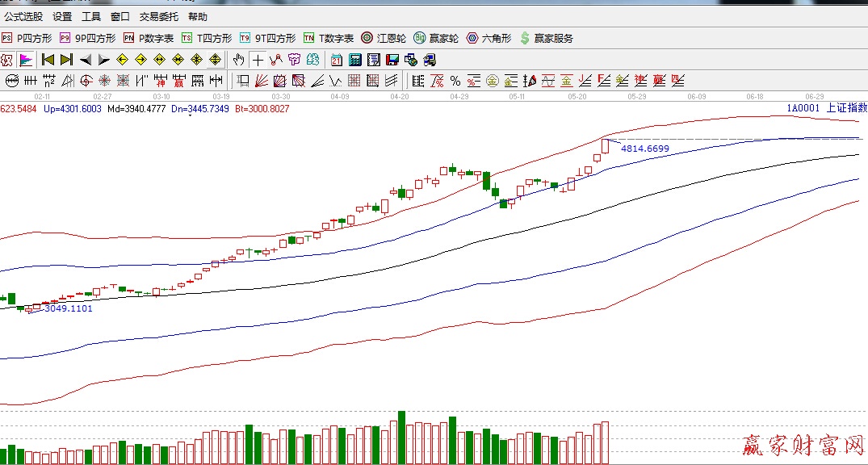The height and width of the screenshot is (465, 868).
Task: Click the floppy disk save icon
Action: [392, 60]
